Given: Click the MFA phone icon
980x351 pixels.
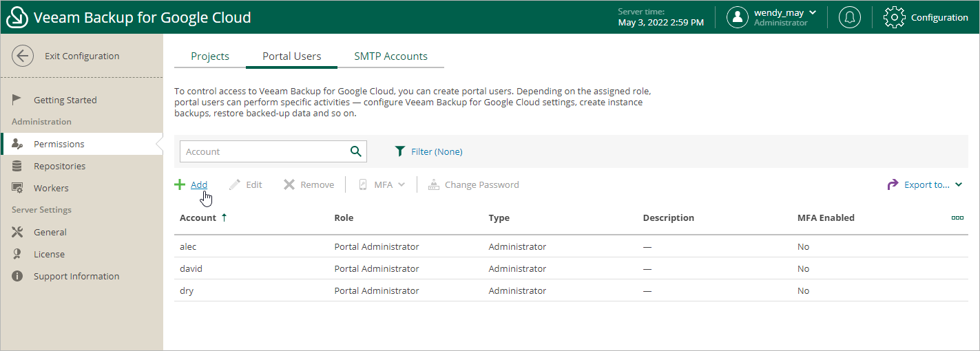Looking at the screenshot, I should (363, 184).
